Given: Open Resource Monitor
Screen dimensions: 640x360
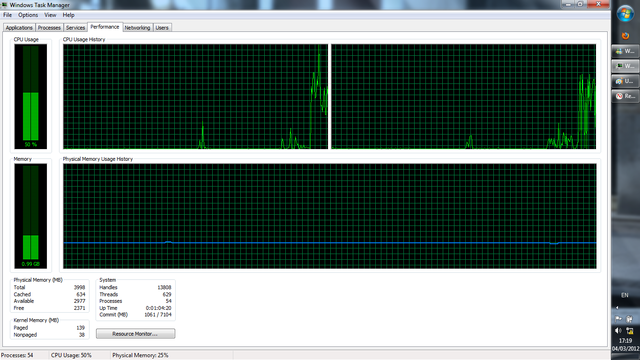Looking at the screenshot, I should pos(136,334).
